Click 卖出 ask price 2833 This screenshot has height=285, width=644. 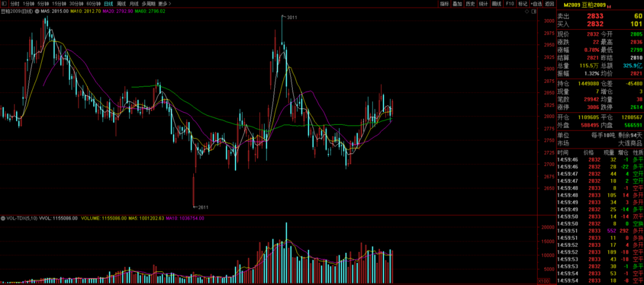595,16
